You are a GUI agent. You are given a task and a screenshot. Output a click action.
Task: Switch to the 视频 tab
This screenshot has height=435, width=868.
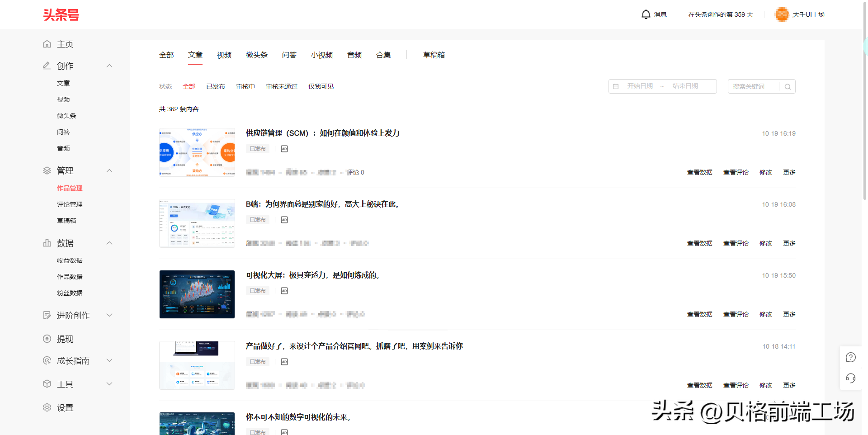coord(224,55)
